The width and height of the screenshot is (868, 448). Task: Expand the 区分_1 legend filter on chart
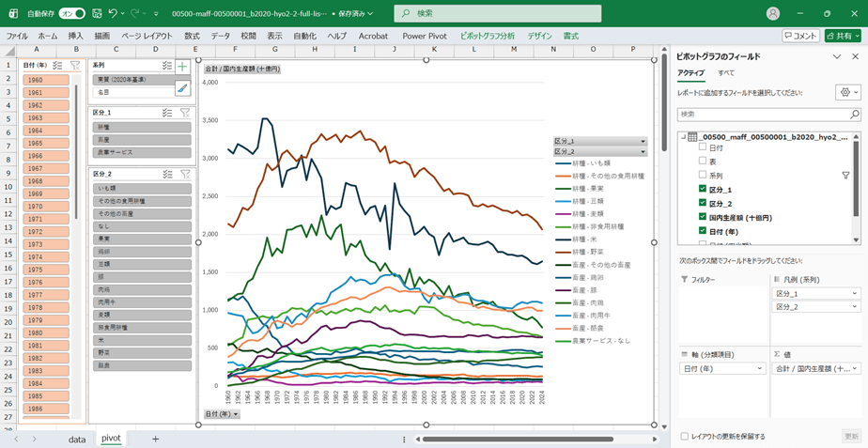tap(643, 141)
